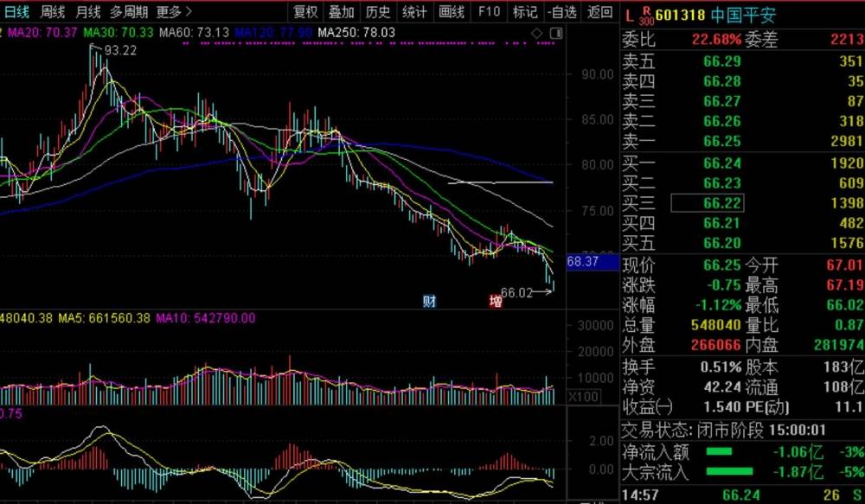This screenshot has width=865, height=504.
Task: Click the 净资 value 42.24
Action: tap(722, 387)
